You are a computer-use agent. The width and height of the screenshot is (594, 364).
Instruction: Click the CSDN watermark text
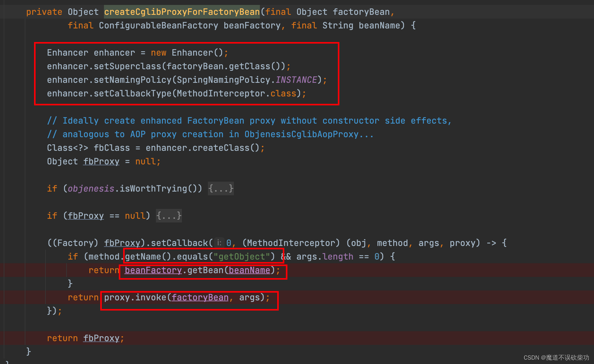[x=556, y=358]
